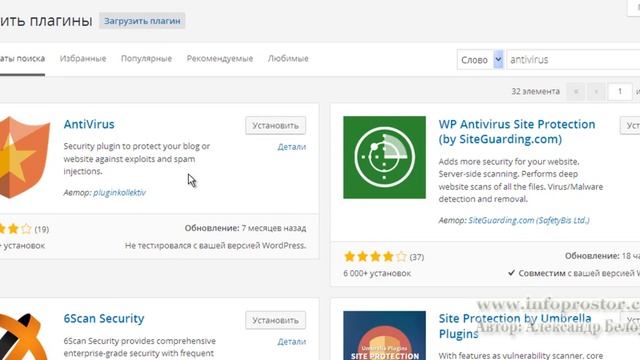Switch to the Популярные tab

(x=146, y=58)
